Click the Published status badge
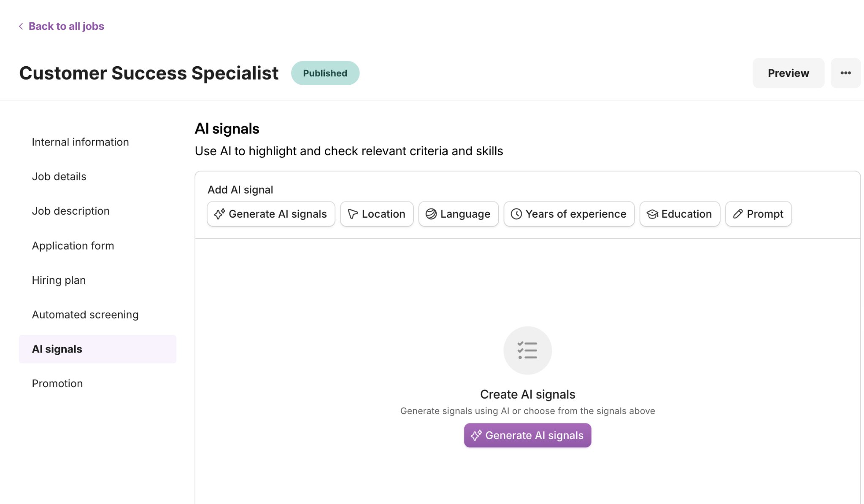This screenshot has width=864, height=504. (325, 73)
